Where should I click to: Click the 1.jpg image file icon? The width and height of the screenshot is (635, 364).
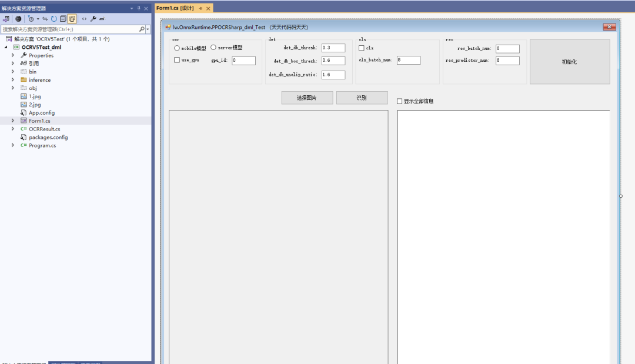24,96
